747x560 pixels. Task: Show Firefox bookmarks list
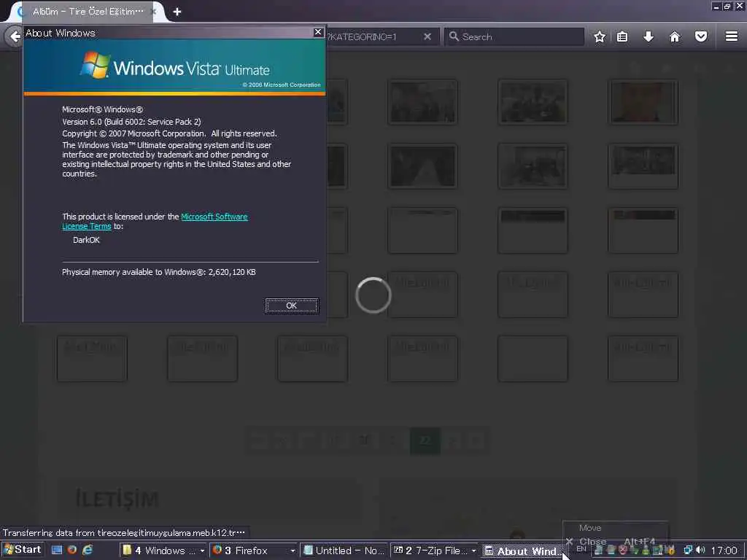pyautogui.click(x=622, y=36)
